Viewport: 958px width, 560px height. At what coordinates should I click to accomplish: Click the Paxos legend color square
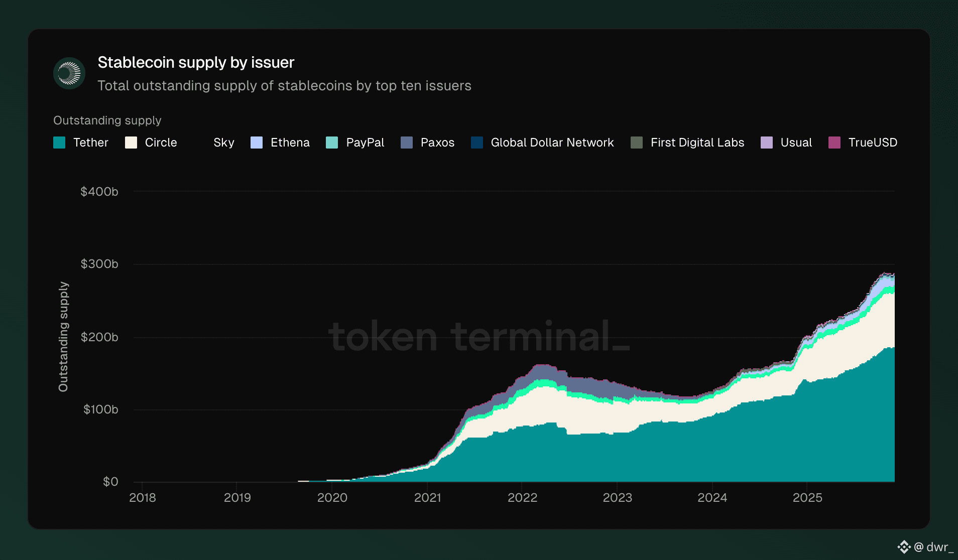[x=407, y=143]
